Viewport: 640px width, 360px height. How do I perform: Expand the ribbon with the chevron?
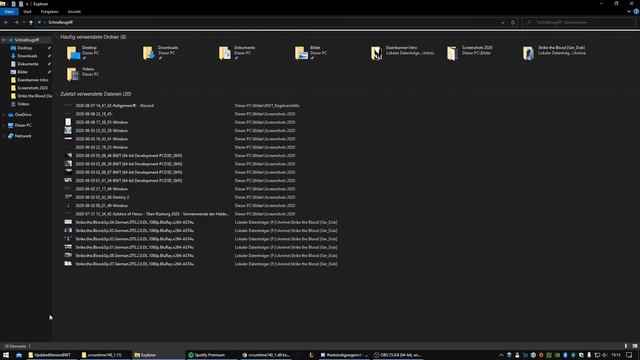point(629,12)
